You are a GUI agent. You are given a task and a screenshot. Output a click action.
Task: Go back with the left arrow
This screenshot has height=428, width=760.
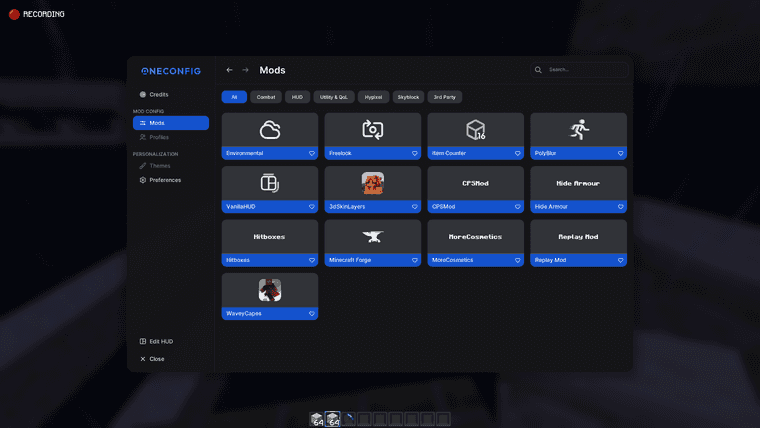click(229, 70)
